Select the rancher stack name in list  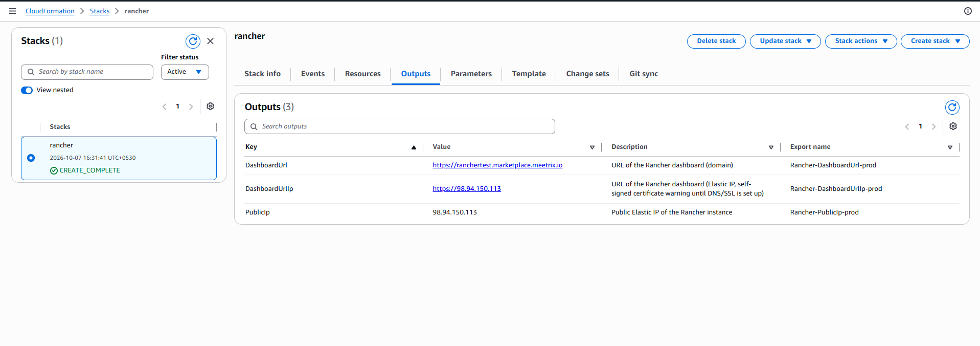[61, 145]
